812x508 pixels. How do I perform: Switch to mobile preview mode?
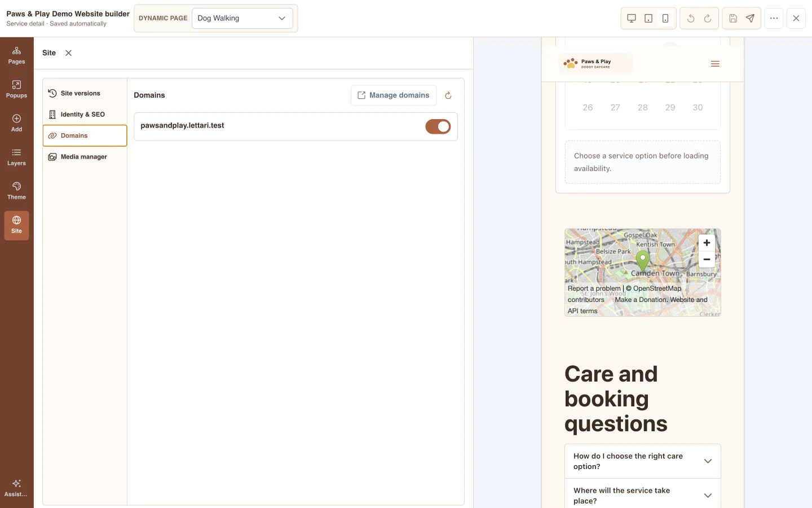pos(665,18)
